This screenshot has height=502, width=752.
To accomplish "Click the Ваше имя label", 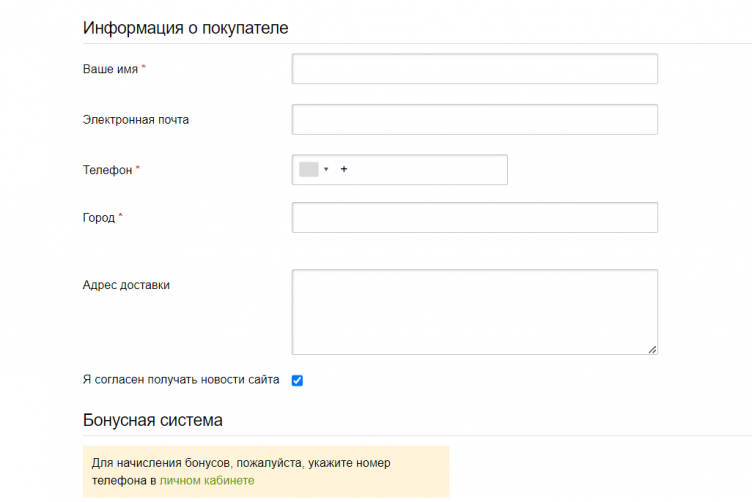I will point(110,69).
